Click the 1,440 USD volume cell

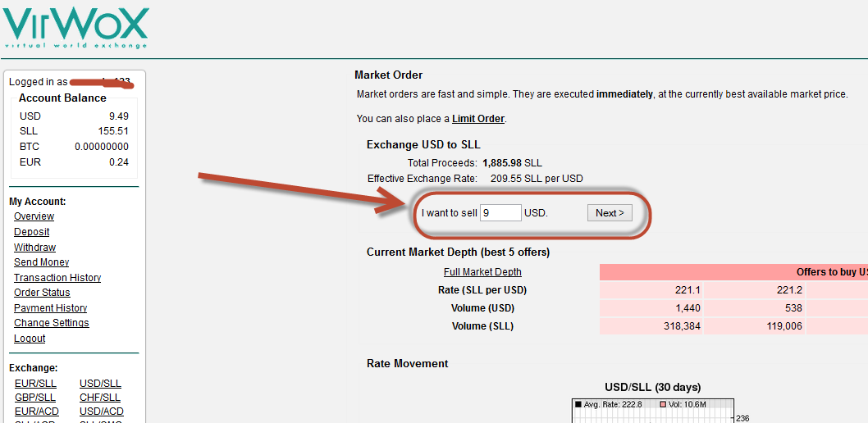click(651, 308)
